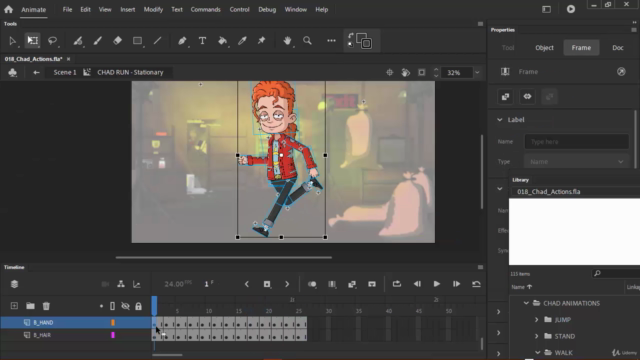Expand the STAND folder
The image size is (640, 360).
click(x=537, y=336)
